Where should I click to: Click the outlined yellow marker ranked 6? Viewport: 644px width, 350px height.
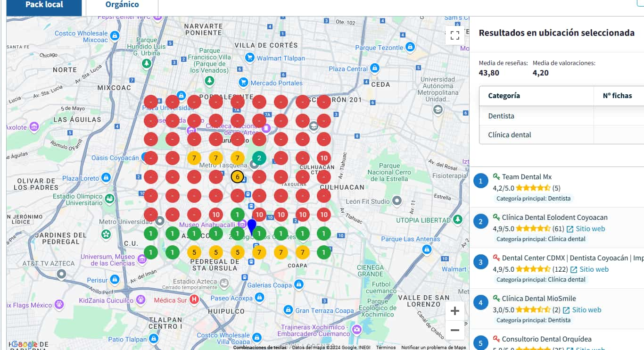[238, 177]
